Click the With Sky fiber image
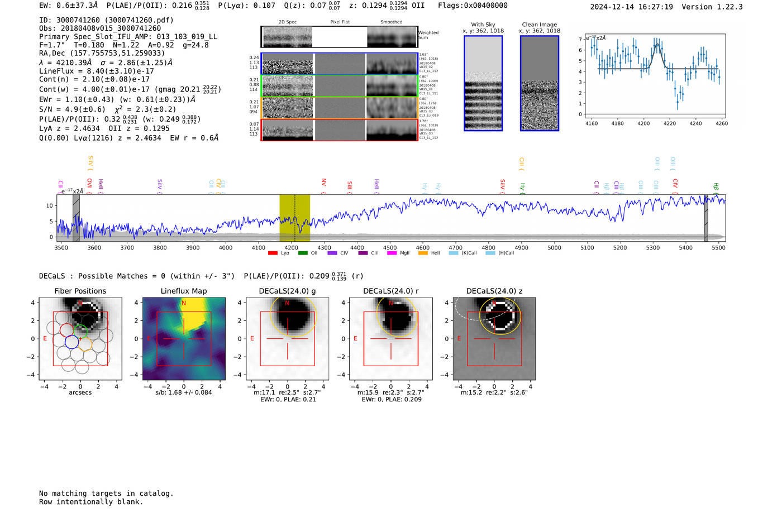782x532 pixels. [483, 83]
